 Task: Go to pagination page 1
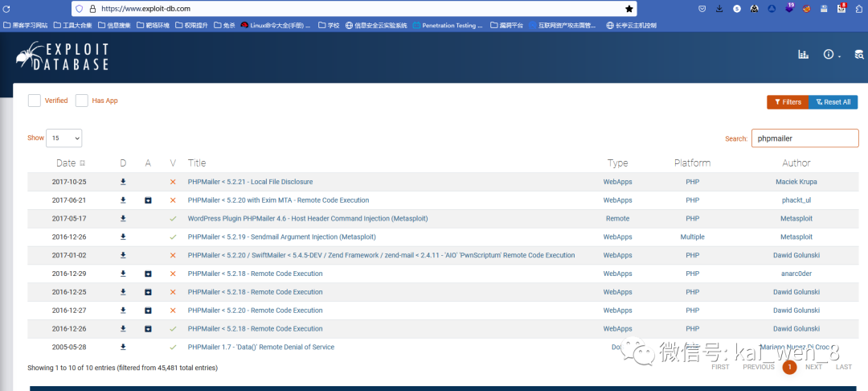789,367
